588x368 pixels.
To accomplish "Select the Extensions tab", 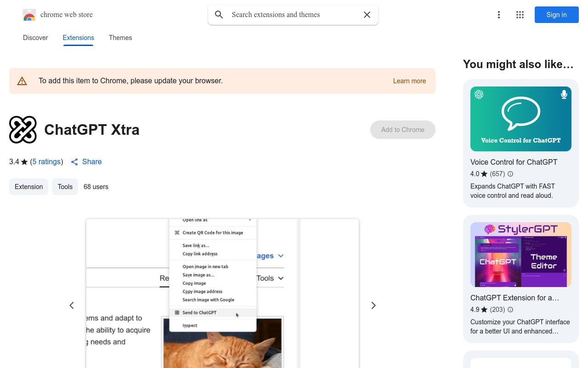I will pos(78,38).
